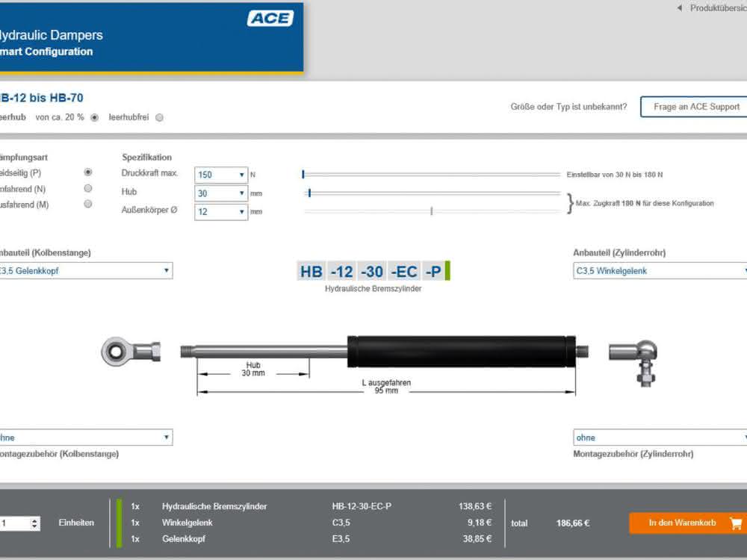Click the Außenkörper diameter slider marker
747x560 pixels.
[432, 211]
